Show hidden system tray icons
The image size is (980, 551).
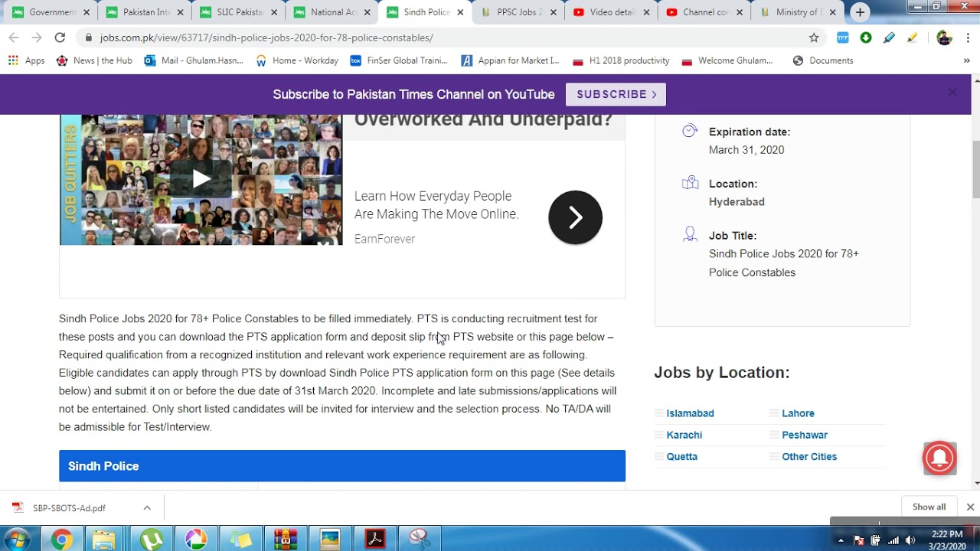tap(841, 540)
